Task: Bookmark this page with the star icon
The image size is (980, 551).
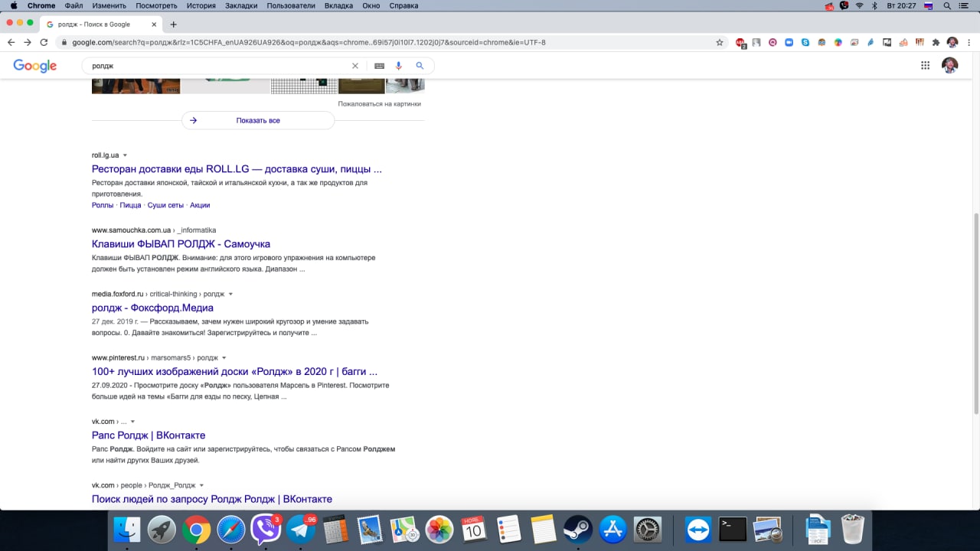Action: tap(720, 42)
